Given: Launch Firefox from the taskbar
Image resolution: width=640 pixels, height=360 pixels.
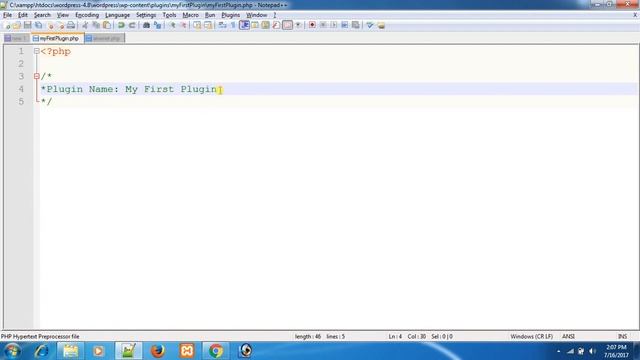Looking at the screenshot, I should click(158, 351).
